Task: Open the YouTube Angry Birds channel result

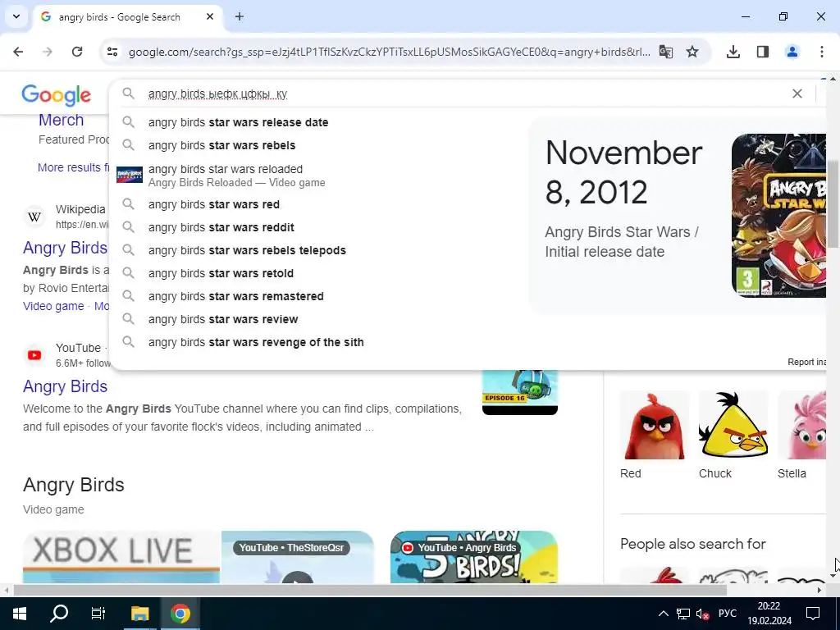Action: pyautogui.click(x=65, y=386)
